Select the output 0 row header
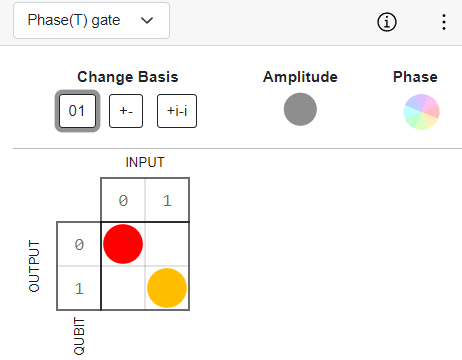462x360 pixels. (x=79, y=244)
